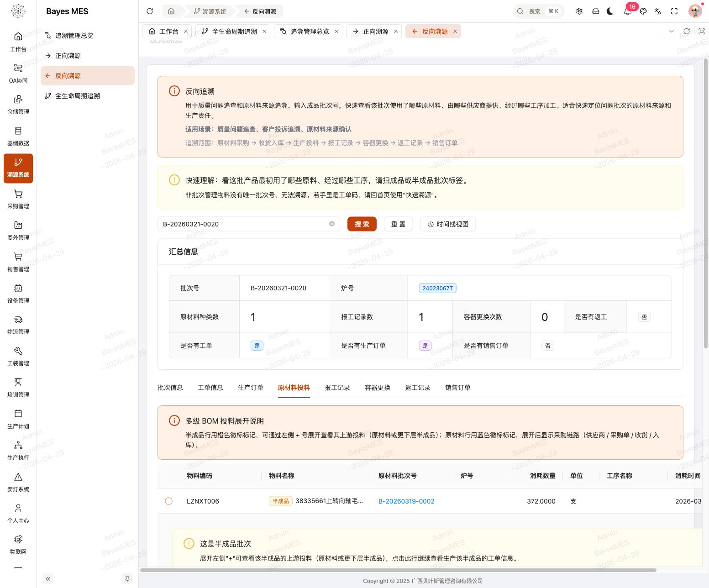Open 物流管理 module
This screenshot has width=709, height=588.
pyautogui.click(x=18, y=325)
